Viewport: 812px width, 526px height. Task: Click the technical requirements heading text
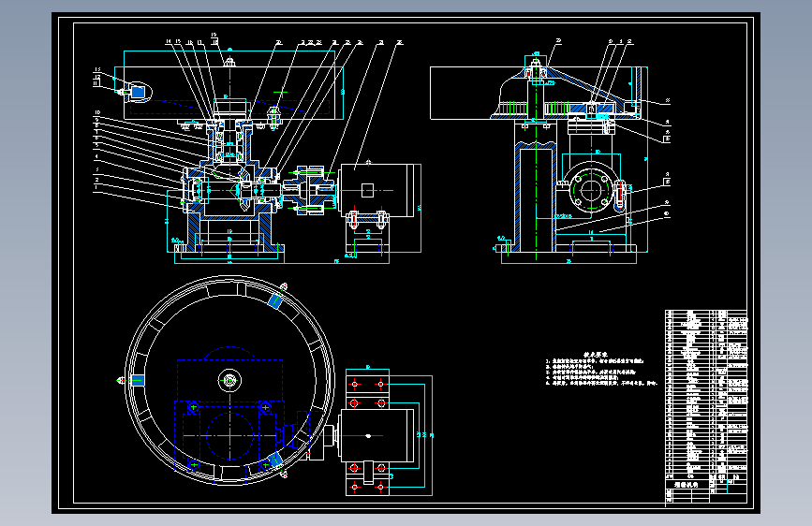point(596,355)
